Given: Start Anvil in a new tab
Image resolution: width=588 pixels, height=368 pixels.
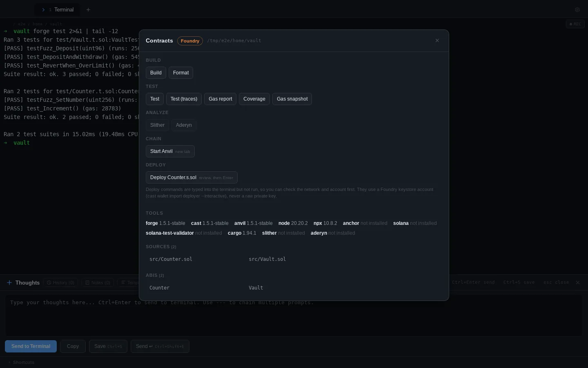Looking at the screenshot, I should pyautogui.click(x=170, y=151).
